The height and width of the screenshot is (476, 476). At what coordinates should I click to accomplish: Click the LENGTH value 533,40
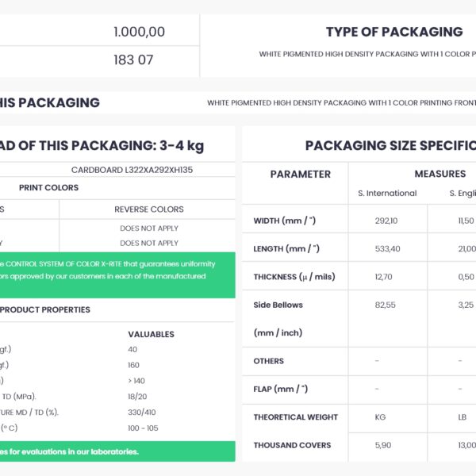(387, 249)
